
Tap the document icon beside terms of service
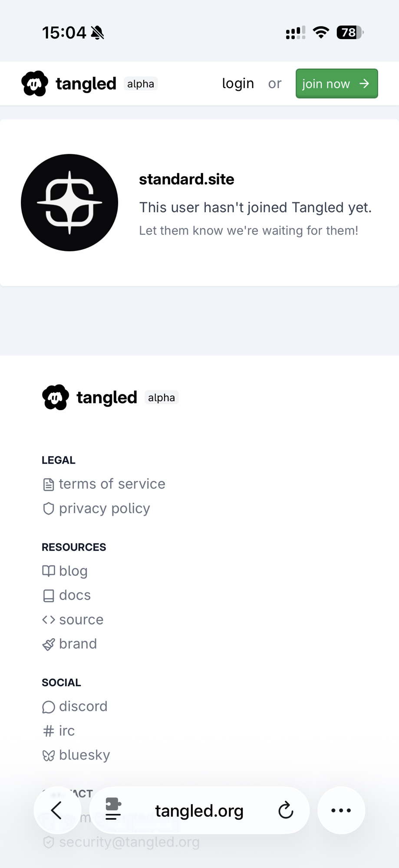pos(49,484)
